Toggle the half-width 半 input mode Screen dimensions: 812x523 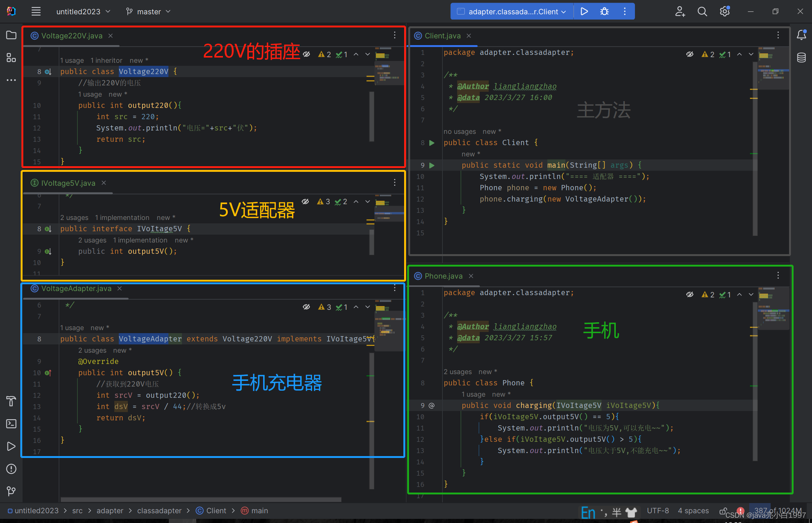click(x=617, y=512)
